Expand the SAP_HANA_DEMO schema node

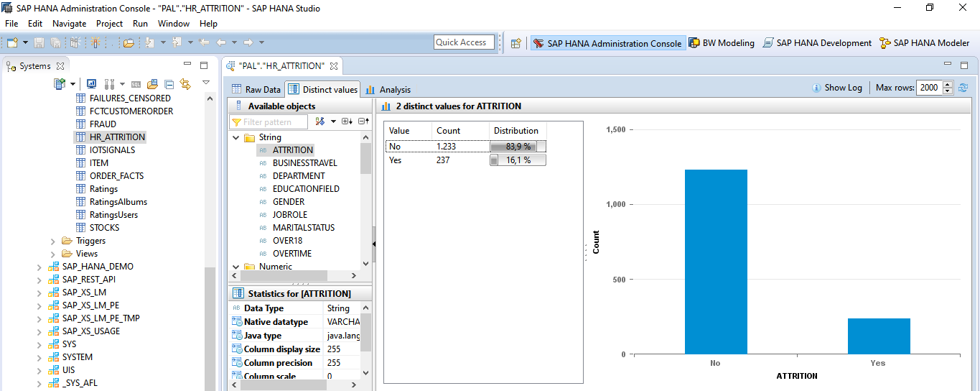pos(39,267)
